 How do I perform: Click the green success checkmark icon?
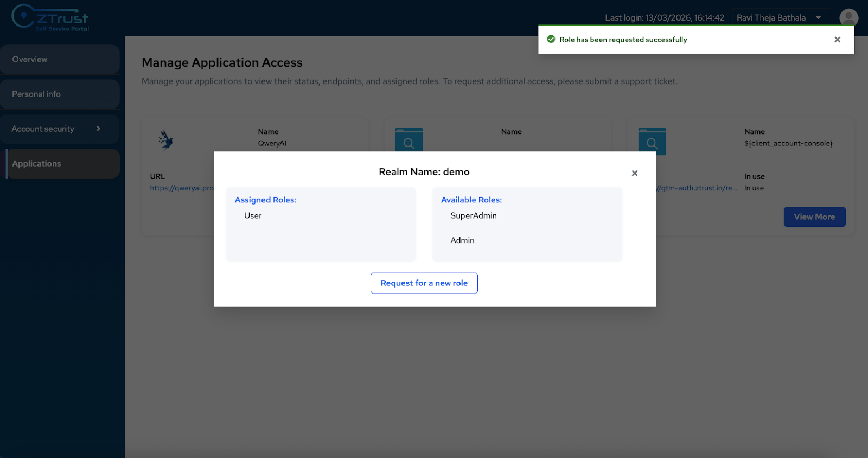click(x=551, y=40)
